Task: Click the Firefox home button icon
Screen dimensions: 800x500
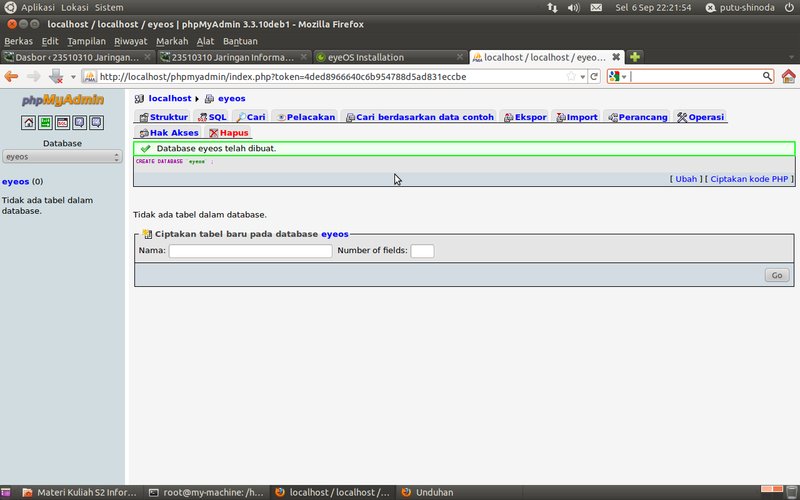Action: [788, 77]
